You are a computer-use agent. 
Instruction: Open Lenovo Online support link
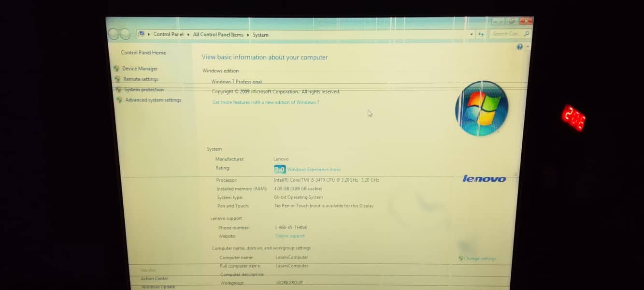290,236
